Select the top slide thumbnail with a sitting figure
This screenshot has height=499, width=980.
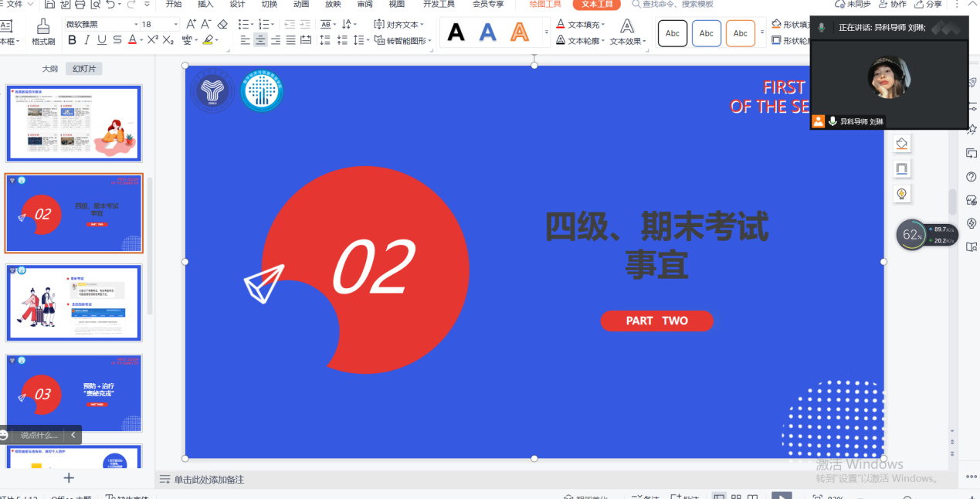coord(73,123)
